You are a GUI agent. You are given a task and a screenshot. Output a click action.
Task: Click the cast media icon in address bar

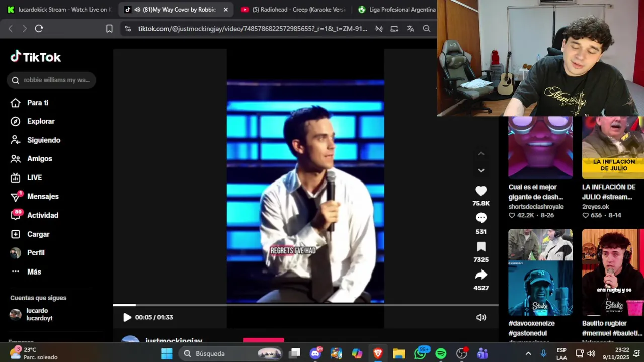coord(394,29)
